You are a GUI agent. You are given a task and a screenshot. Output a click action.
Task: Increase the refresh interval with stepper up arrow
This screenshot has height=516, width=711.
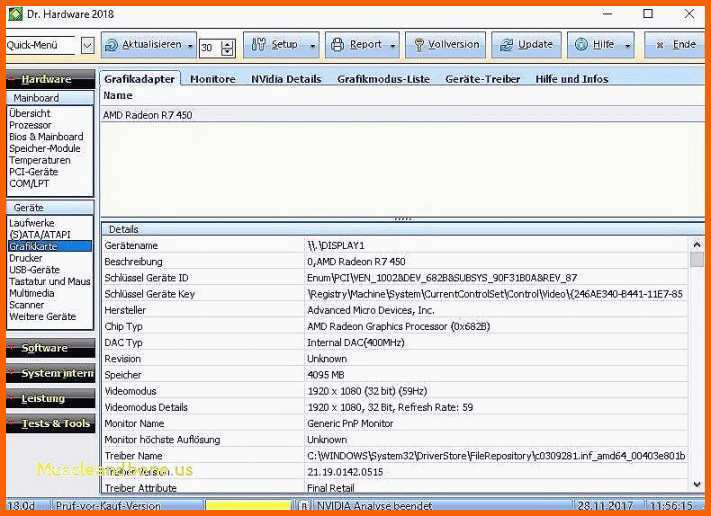pos(228,44)
